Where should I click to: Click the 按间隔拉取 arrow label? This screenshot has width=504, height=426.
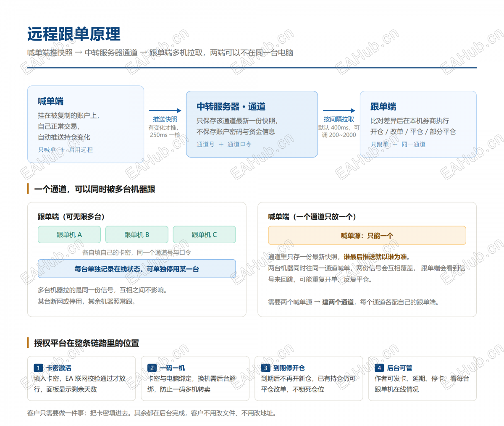339,119
